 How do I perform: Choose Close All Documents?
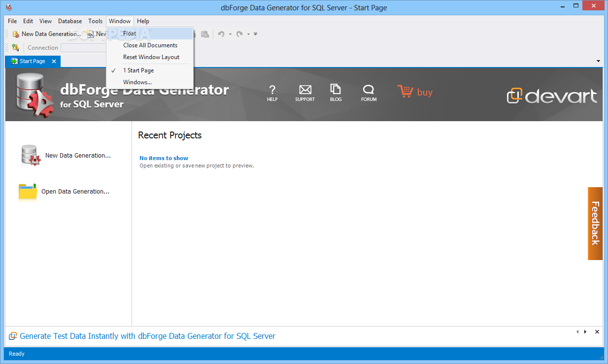point(150,45)
